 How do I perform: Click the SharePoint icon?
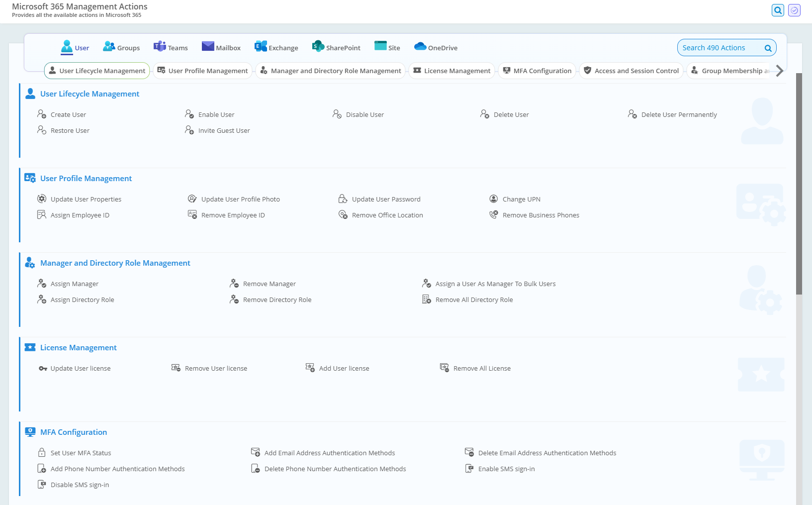coord(317,46)
